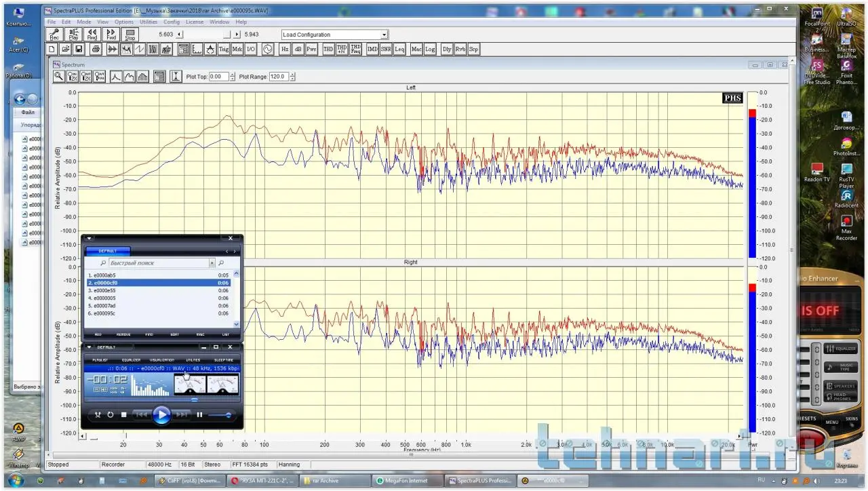The image size is (868, 491).
Task: Click the Log data logging button
Action: coord(430,50)
